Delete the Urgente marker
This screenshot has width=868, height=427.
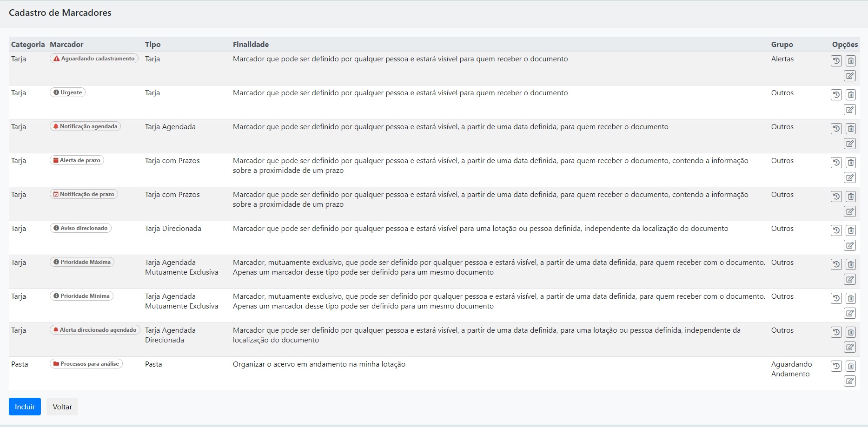tap(850, 95)
